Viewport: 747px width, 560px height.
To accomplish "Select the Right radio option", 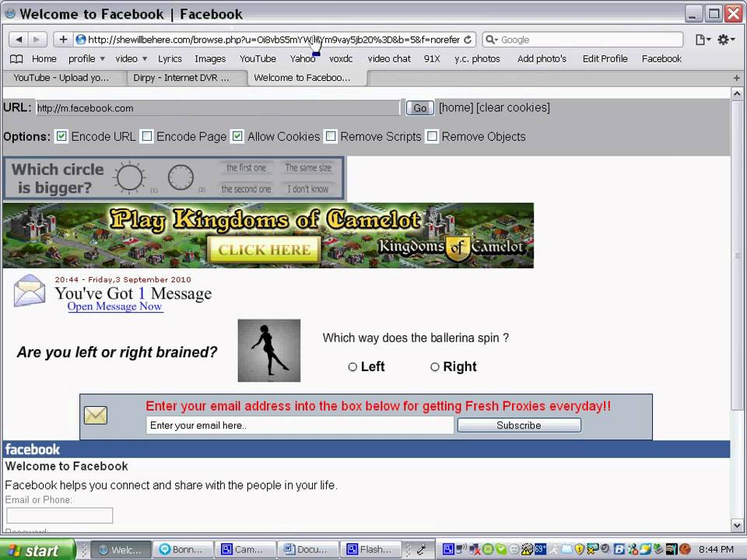I will [x=434, y=366].
